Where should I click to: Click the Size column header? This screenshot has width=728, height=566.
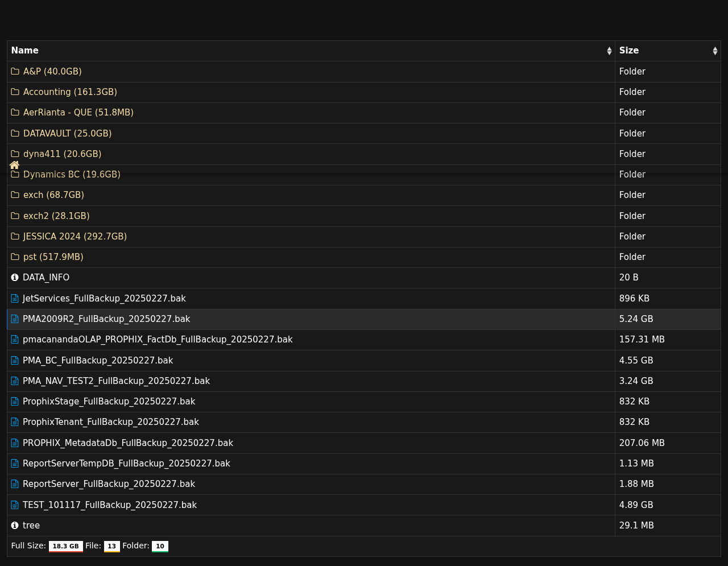tap(629, 51)
